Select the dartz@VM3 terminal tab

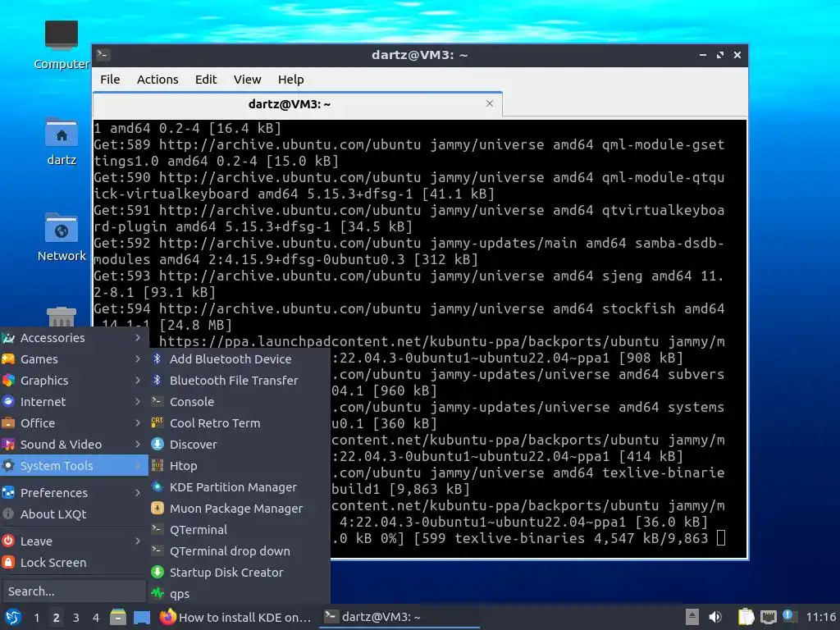290,104
